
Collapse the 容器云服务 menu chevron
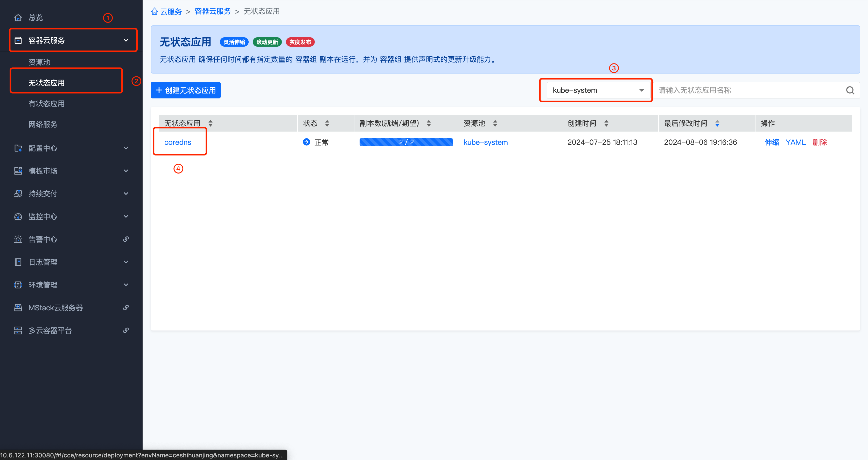tap(126, 40)
